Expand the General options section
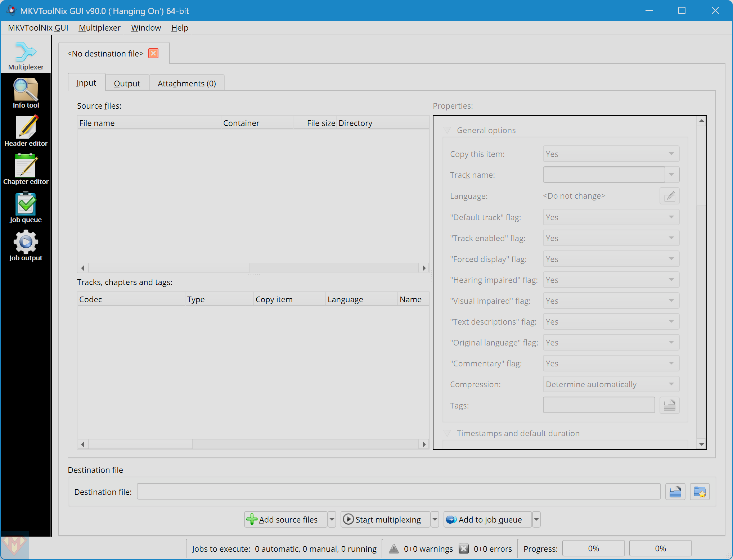The width and height of the screenshot is (733, 560). click(448, 130)
